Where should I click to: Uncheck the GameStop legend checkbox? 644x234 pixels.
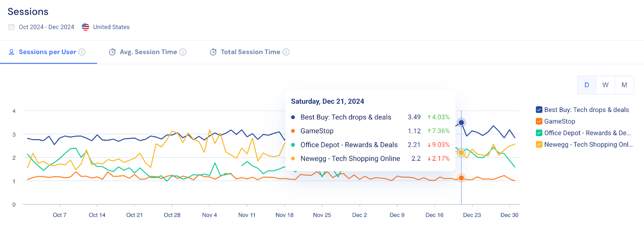click(x=539, y=121)
